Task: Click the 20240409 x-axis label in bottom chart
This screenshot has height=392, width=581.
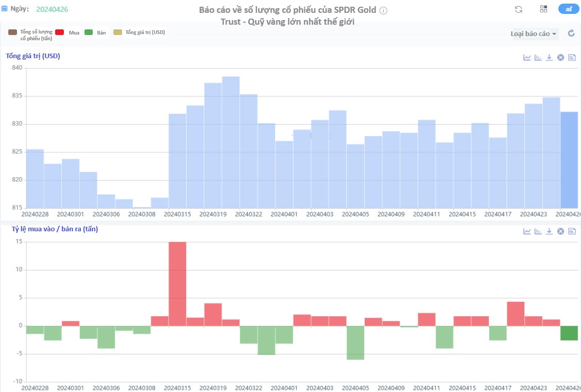Action: [x=391, y=388]
